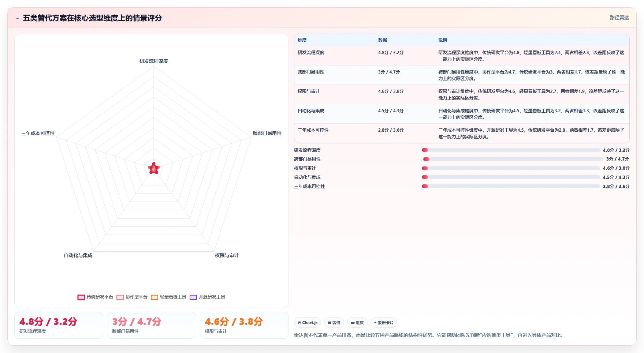
Task: Click the Chart.js tag chip
Action: click(308, 323)
